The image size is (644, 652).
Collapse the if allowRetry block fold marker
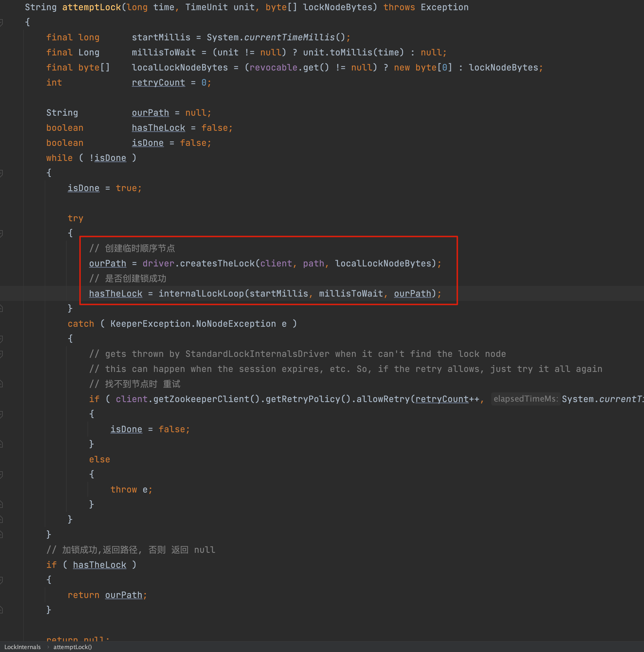(x=1, y=414)
